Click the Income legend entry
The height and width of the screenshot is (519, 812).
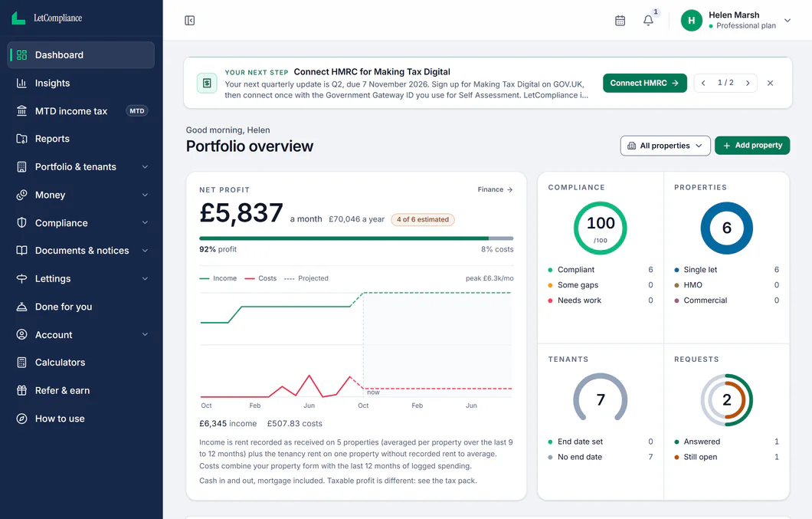pyautogui.click(x=218, y=278)
